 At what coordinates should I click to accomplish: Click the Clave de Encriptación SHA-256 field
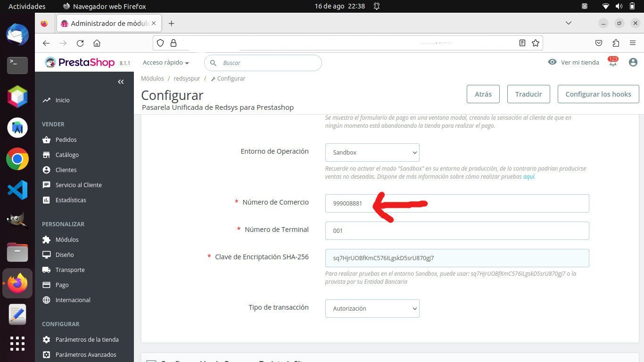point(457,258)
